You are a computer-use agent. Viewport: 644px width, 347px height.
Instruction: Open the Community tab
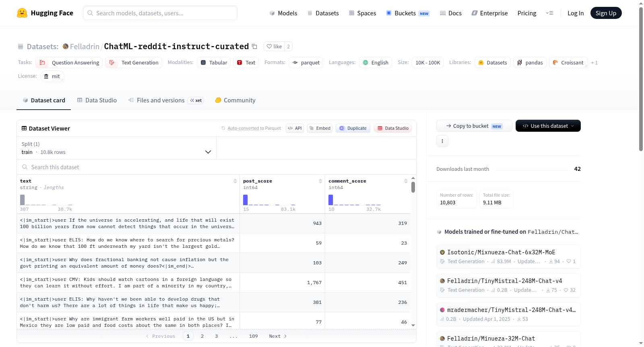point(235,100)
